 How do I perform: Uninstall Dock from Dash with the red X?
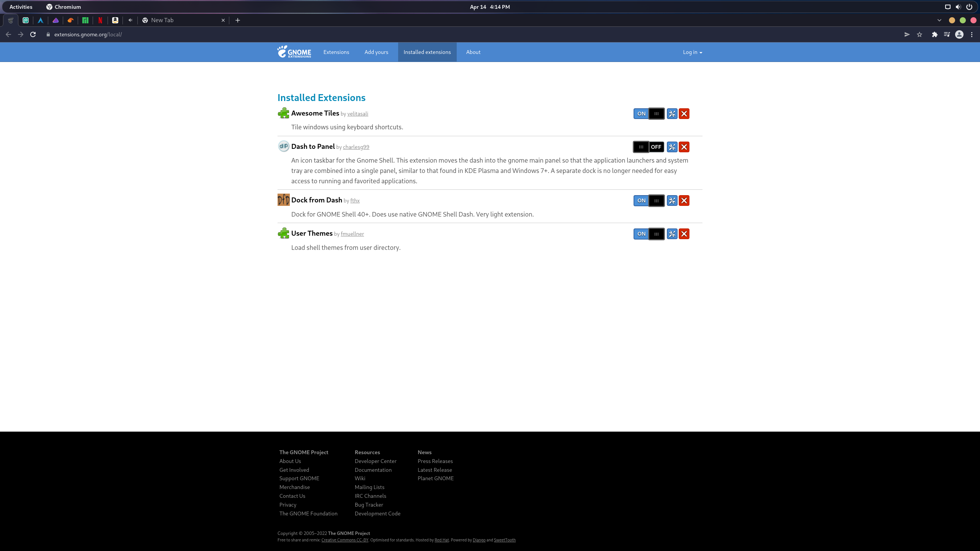684,201
